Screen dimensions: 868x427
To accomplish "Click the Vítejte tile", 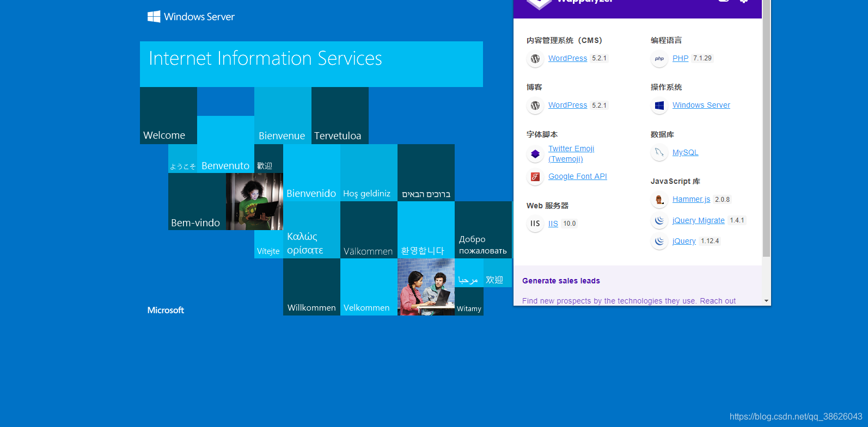I will click(268, 244).
